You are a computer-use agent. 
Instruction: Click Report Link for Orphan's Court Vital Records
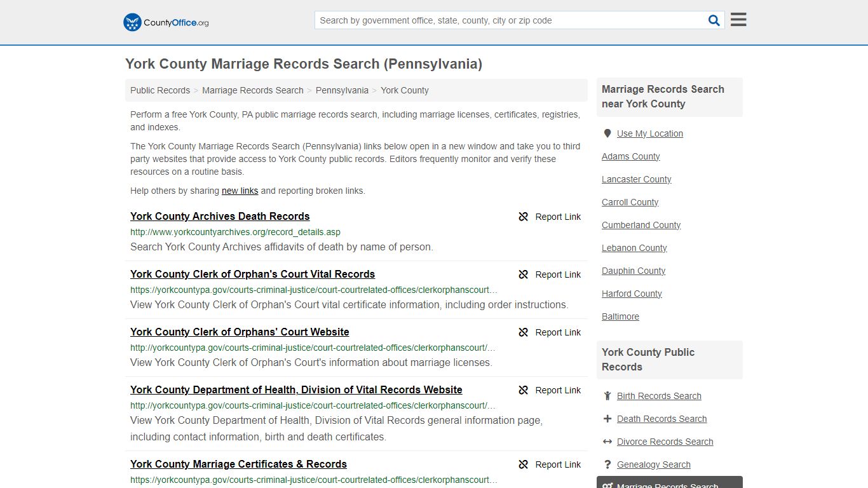pyautogui.click(x=558, y=274)
